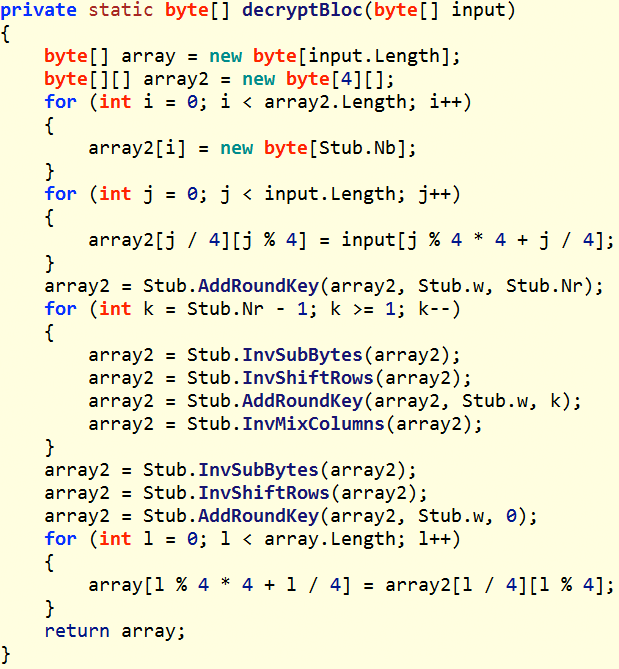Click 'array2[i]' assignment target
619x669 pixels.
pos(137,148)
